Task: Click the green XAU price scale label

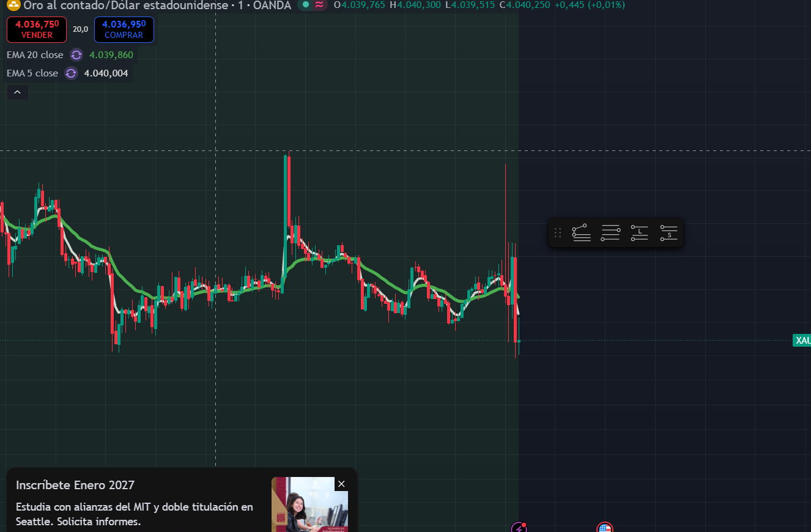Action: [802, 341]
